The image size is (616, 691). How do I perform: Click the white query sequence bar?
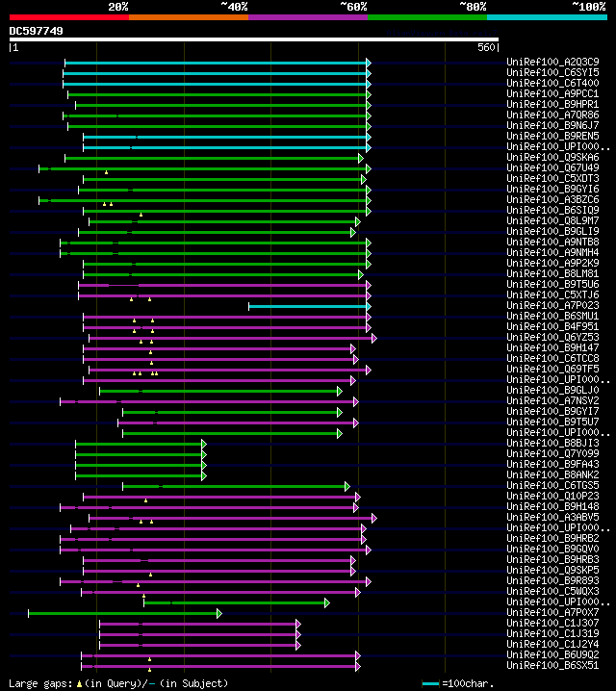coord(254,39)
